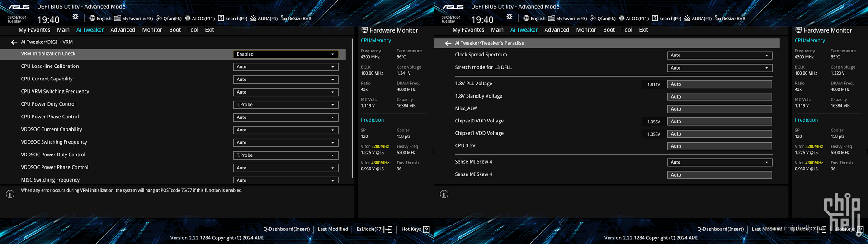
Task: Open Exit tab on Tweaker's Paradise screen
Action: pyautogui.click(x=644, y=30)
